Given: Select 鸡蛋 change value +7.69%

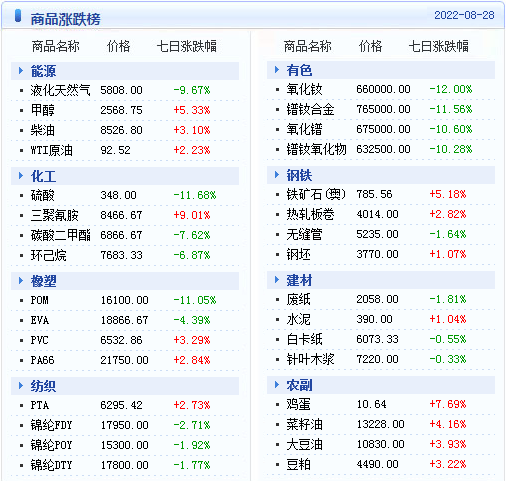Looking at the screenshot, I should point(448,404).
